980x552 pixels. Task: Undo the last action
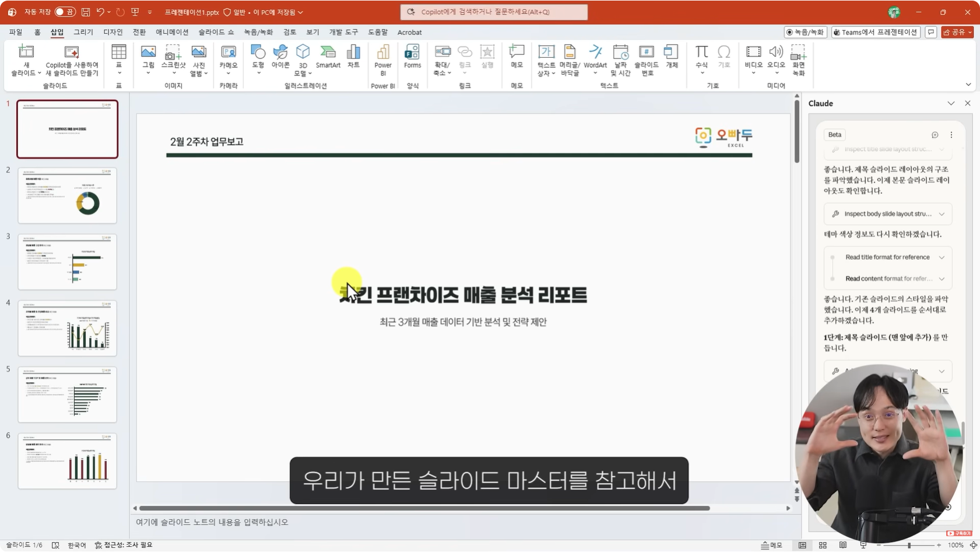point(100,12)
